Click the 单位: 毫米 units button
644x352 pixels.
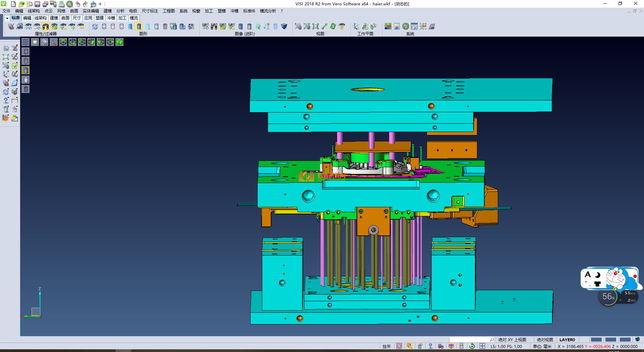coord(542,346)
